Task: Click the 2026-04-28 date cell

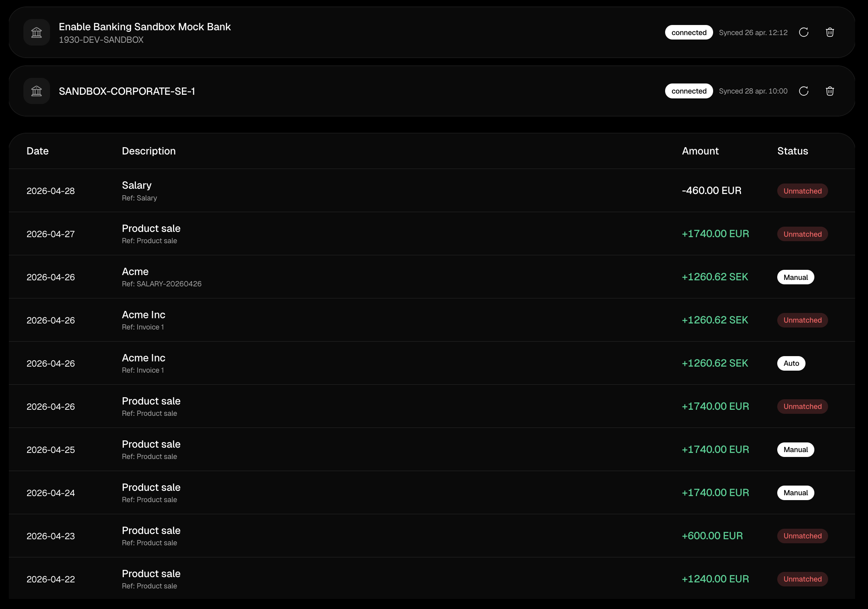Action: (51, 191)
